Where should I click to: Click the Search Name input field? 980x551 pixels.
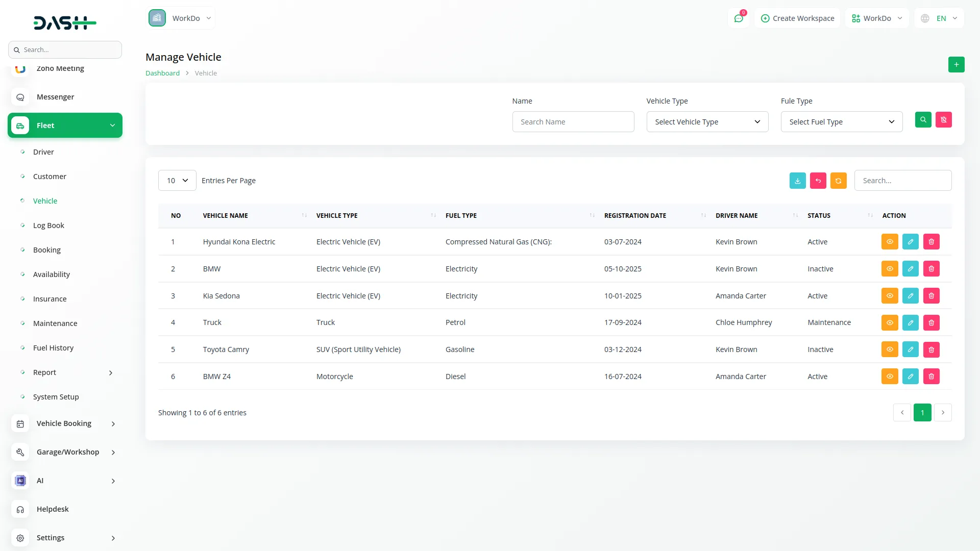[573, 122]
